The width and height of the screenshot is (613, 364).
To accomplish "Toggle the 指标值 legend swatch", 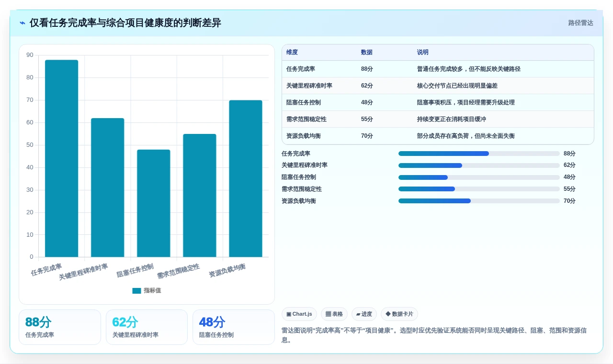I will coord(136,291).
